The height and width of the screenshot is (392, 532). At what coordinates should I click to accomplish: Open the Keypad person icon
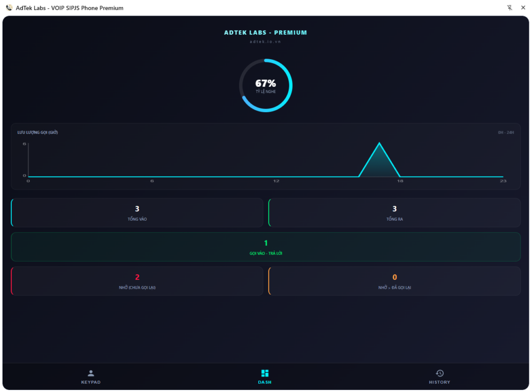(x=91, y=373)
